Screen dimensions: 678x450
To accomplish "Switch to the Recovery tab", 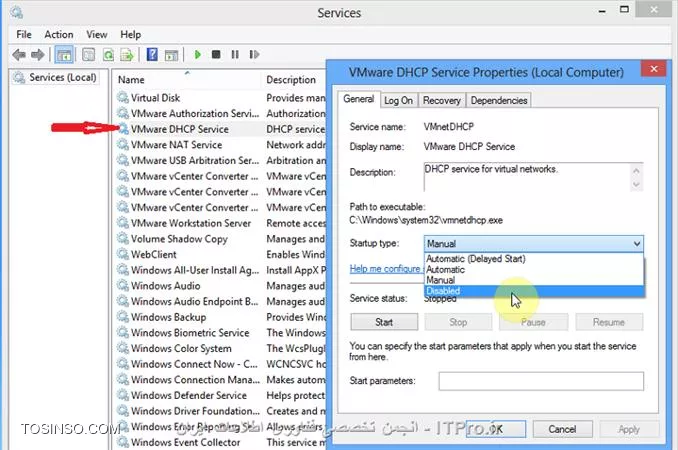I will pyautogui.click(x=441, y=101).
